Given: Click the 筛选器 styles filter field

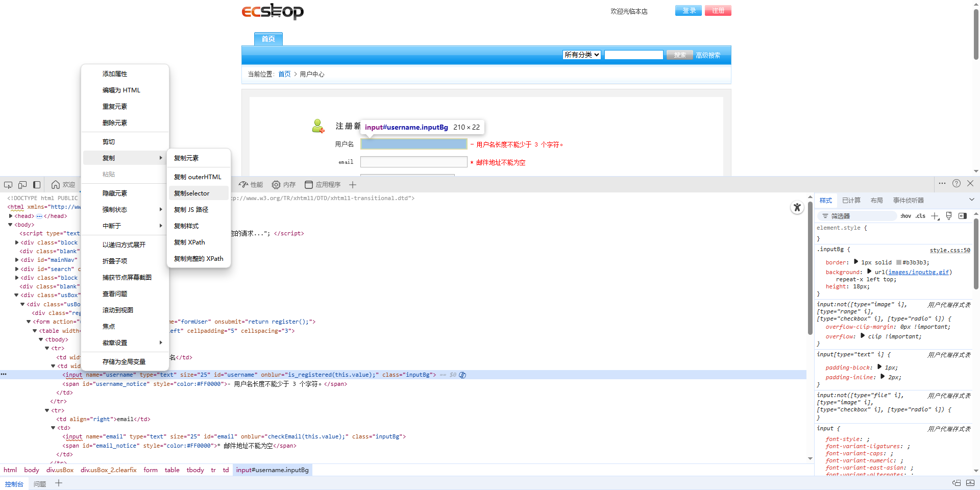Looking at the screenshot, I should tap(857, 216).
